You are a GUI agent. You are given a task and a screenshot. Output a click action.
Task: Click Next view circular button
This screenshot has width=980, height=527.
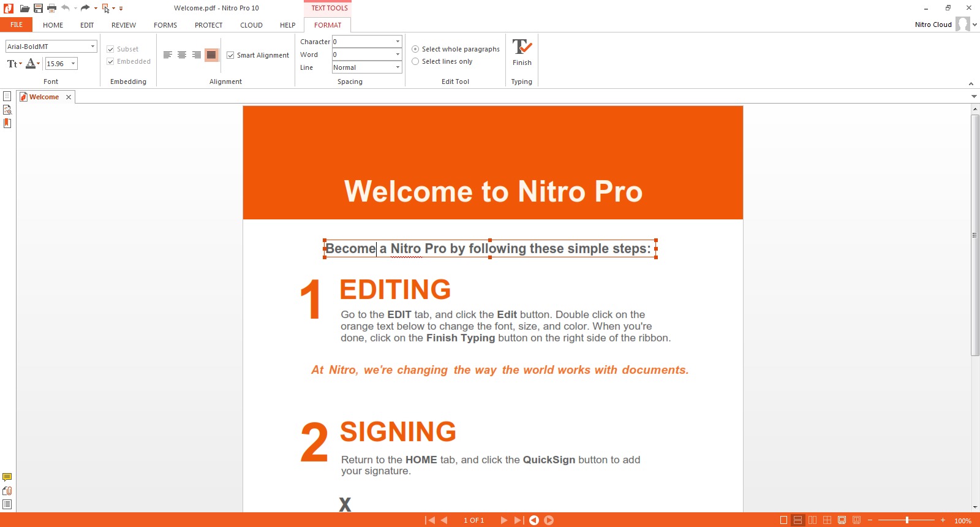549,520
